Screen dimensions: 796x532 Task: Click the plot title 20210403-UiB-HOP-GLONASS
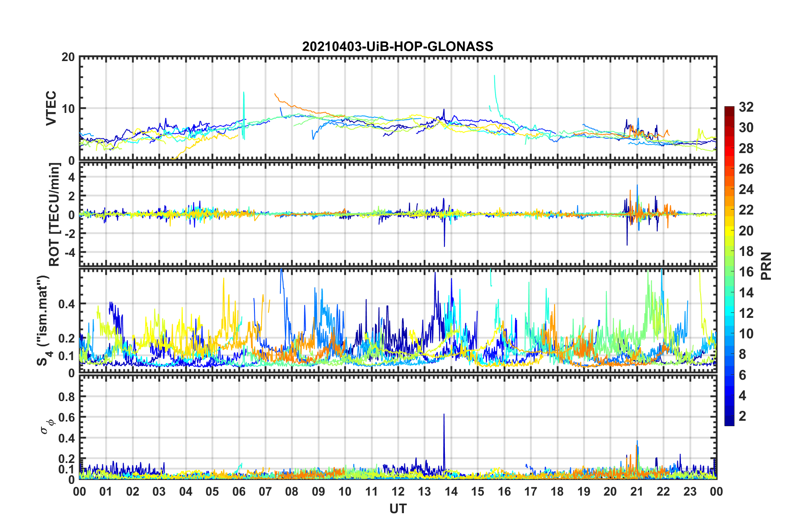(398, 46)
